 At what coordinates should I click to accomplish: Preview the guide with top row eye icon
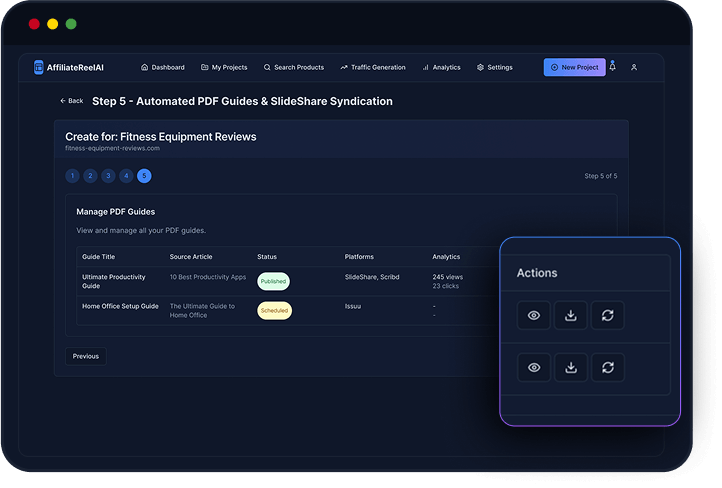(x=534, y=316)
